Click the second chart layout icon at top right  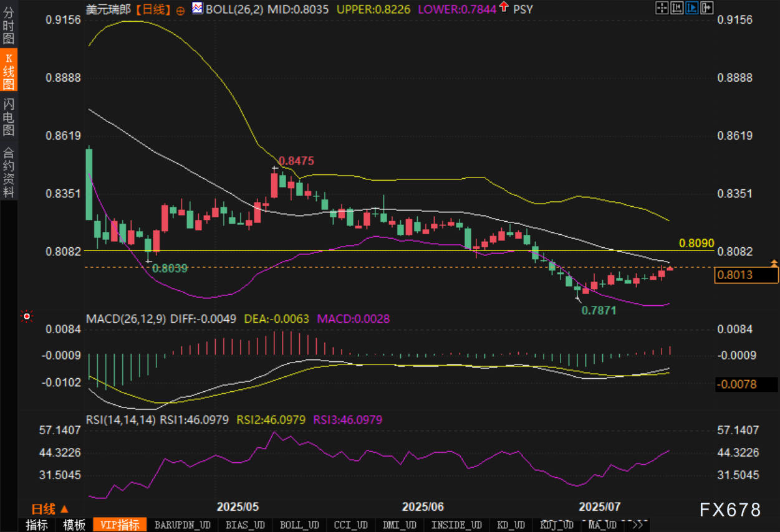[x=676, y=8]
